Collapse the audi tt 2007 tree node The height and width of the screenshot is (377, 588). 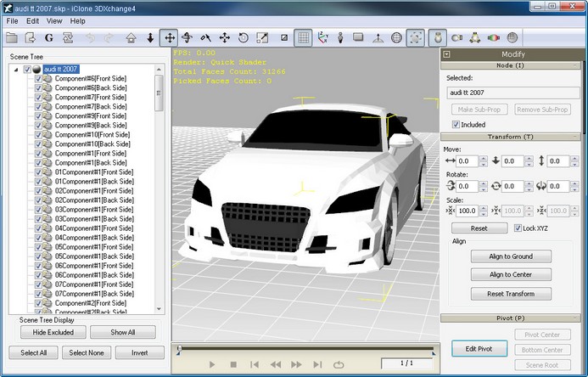18,70
